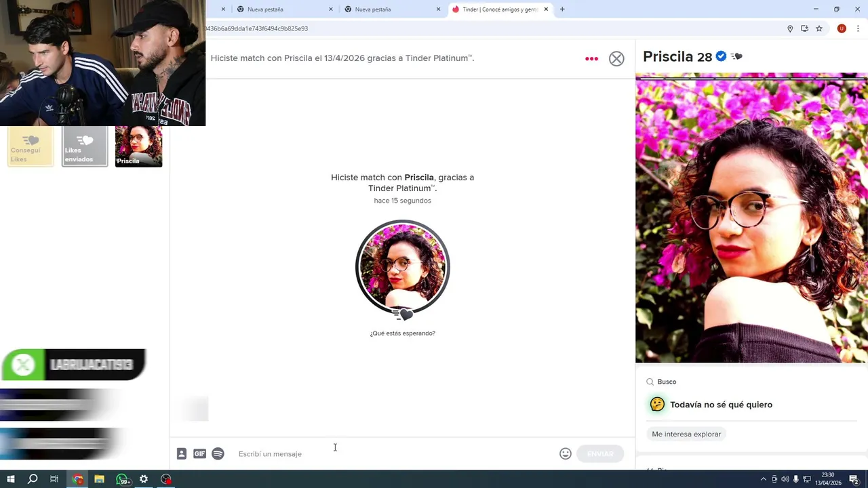This screenshot has height=488, width=868.
Task: Open WhatsApp from the taskbar
Action: pos(122,480)
